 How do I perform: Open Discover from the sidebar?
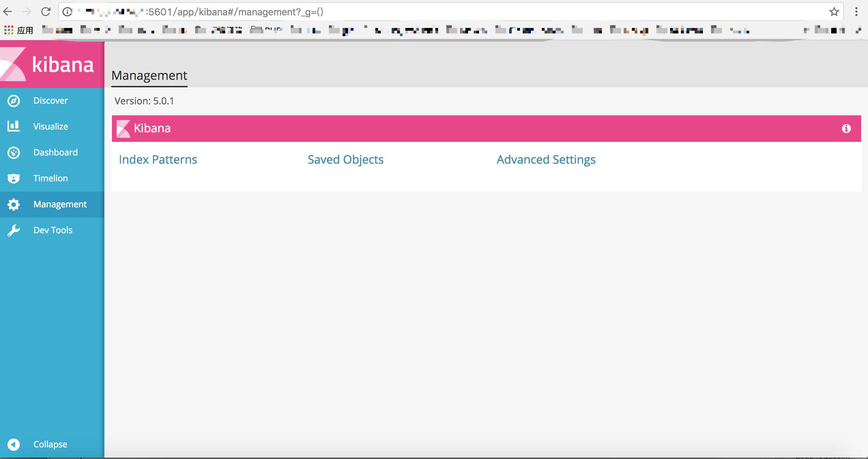click(x=50, y=101)
